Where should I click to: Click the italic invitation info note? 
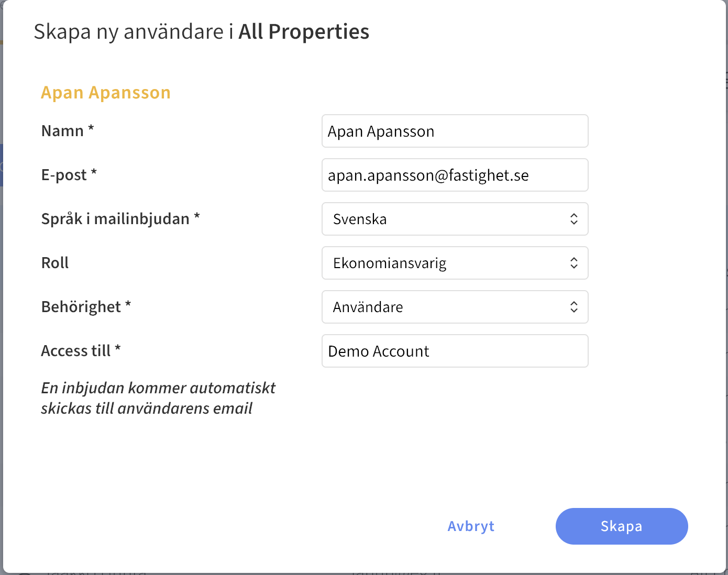158,398
